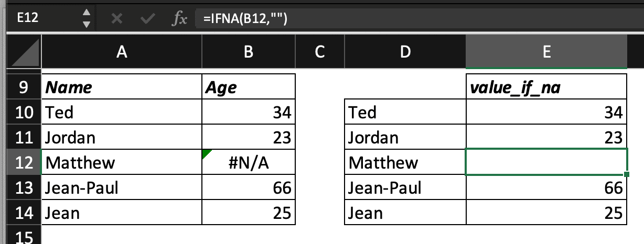The width and height of the screenshot is (644, 244).
Task: Select the Age header cell
Action: pos(249,87)
